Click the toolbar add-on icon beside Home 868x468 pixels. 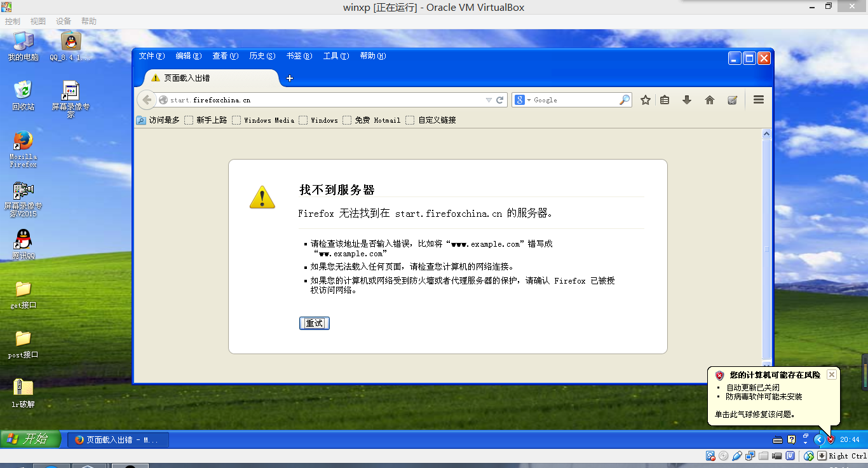tap(732, 100)
